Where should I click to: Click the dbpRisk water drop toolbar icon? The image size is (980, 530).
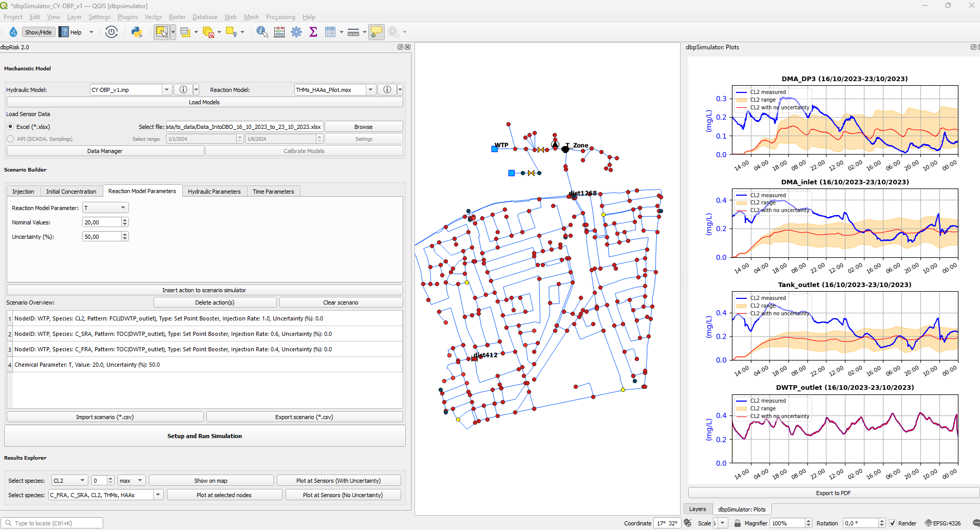[13, 32]
